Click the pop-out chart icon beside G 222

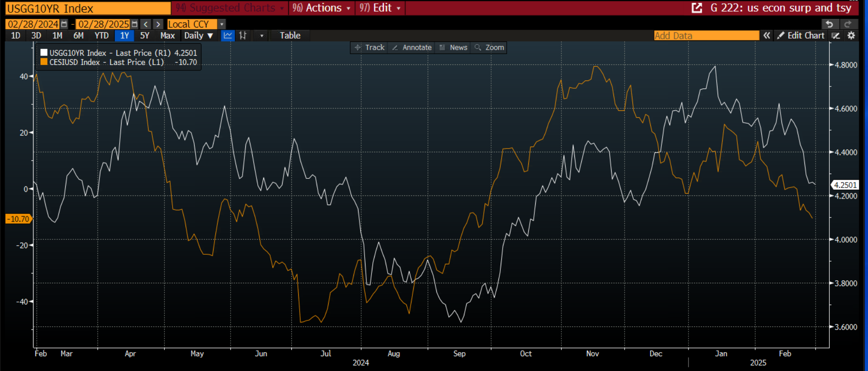coord(697,8)
